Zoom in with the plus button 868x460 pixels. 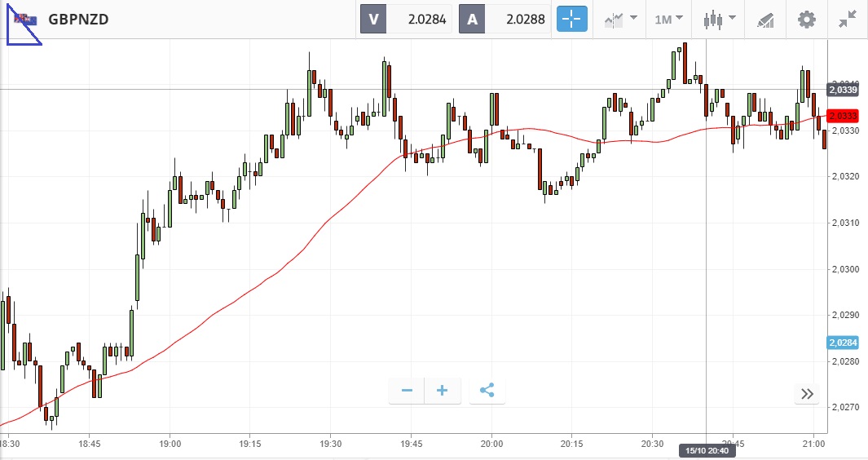(443, 391)
